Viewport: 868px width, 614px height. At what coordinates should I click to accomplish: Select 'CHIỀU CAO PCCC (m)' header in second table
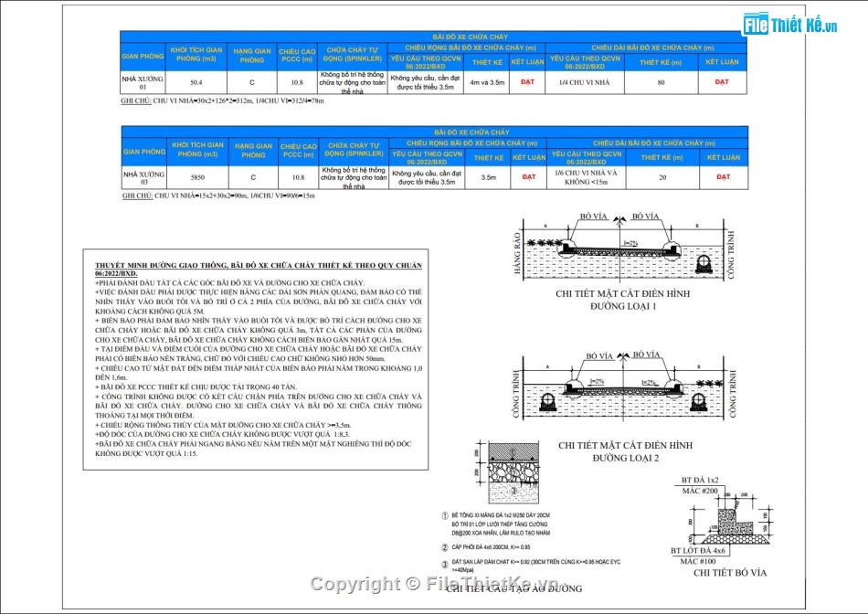(x=299, y=151)
